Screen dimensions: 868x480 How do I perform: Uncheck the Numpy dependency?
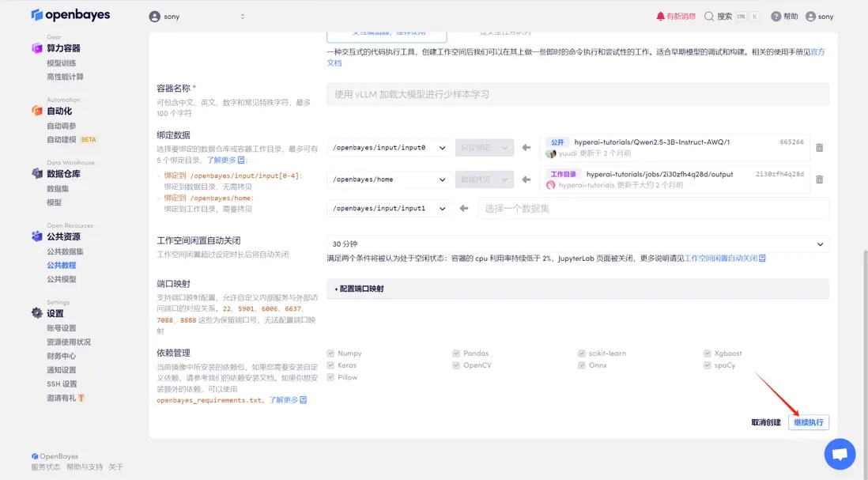click(x=329, y=353)
